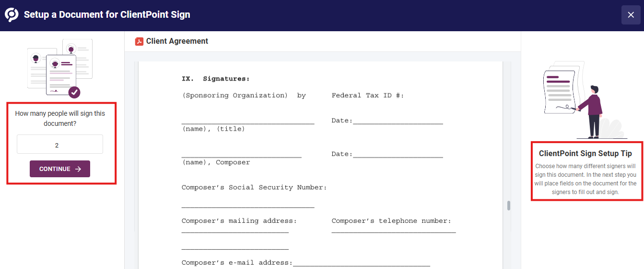The width and height of the screenshot is (644, 269).
Task: Select the Client Agreement document title
Action: coord(177,41)
